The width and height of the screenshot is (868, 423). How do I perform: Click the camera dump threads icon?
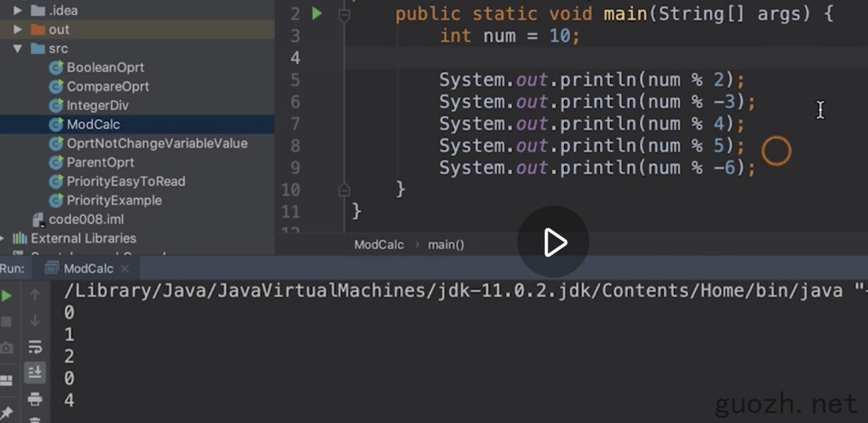point(6,348)
